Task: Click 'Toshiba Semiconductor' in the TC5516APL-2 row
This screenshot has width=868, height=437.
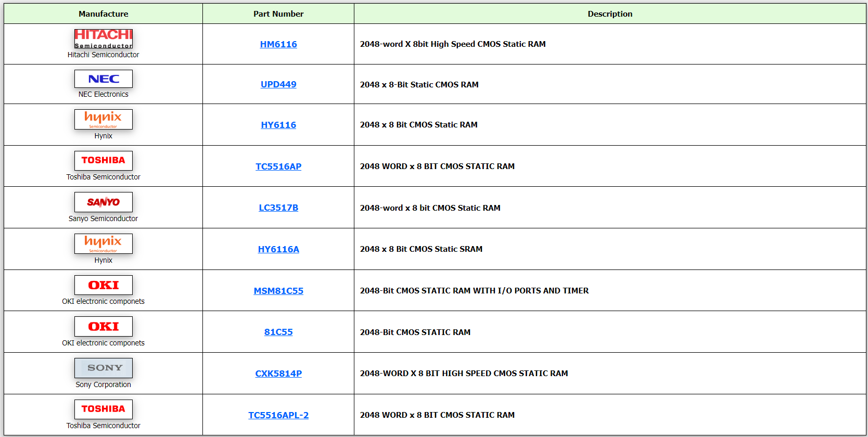Action: click(104, 426)
